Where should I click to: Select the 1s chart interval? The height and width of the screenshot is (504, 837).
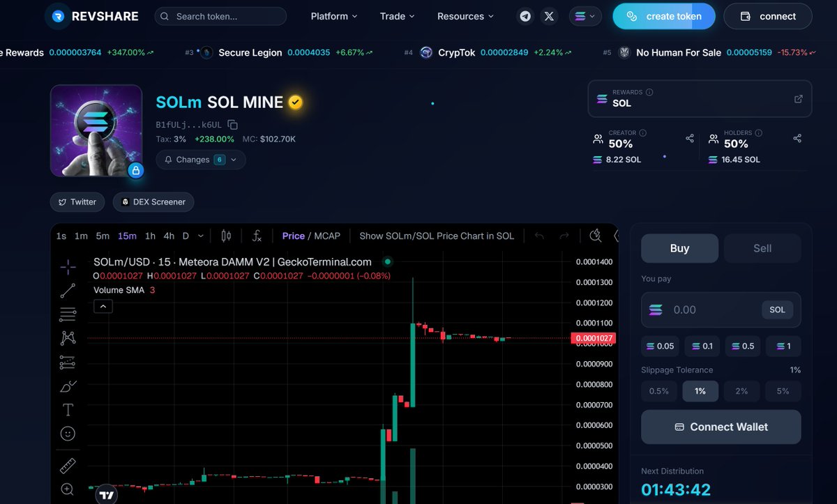(61, 236)
